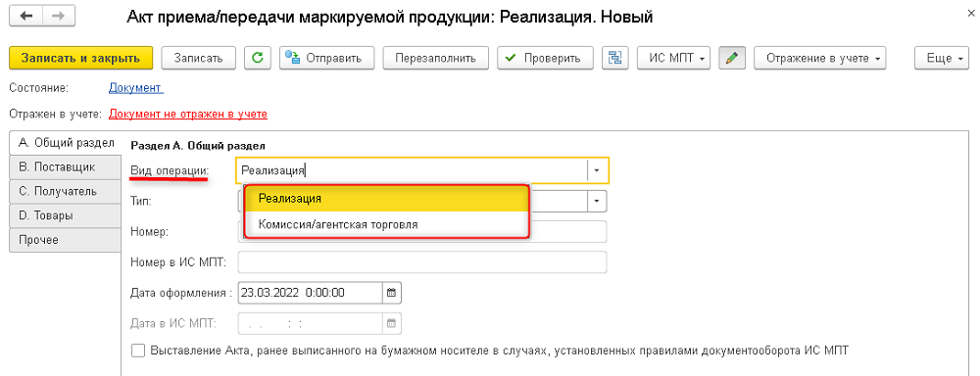Expand the Тип field dropdown arrow
The width and height of the screenshot is (980, 376).
(597, 201)
